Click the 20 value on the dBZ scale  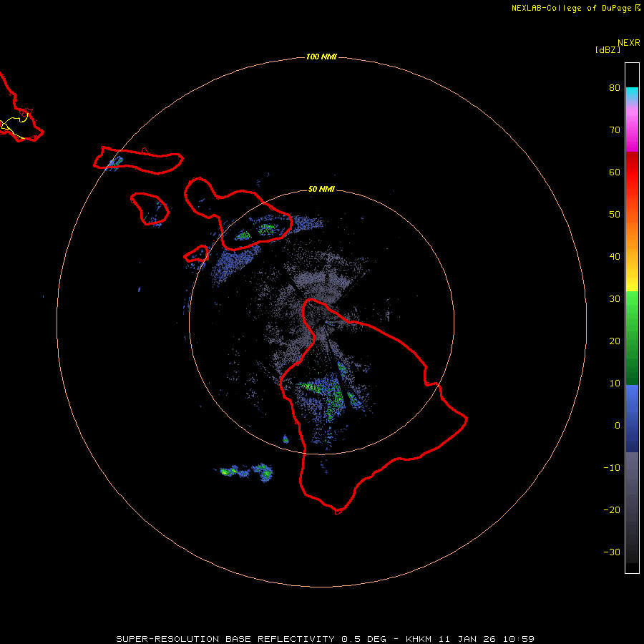tap(615, 341)
